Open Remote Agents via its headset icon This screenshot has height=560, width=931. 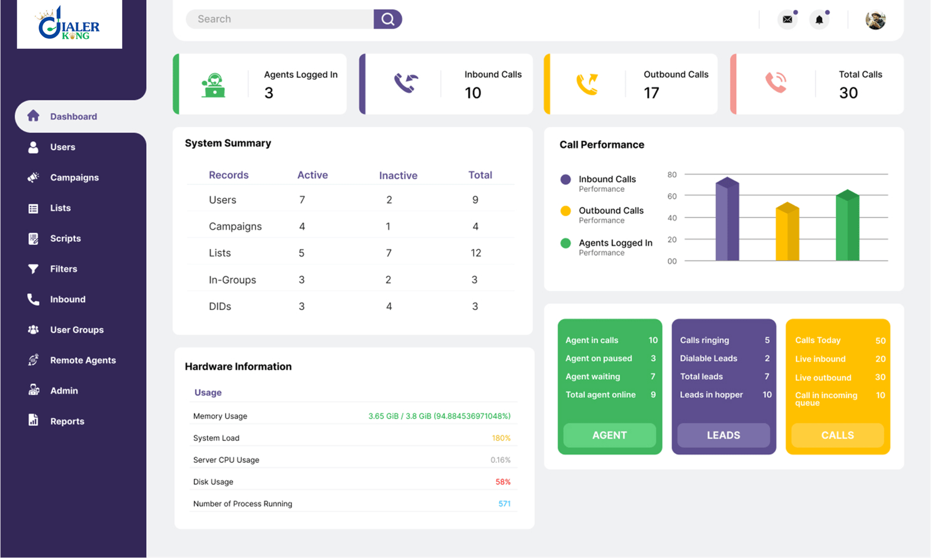[x=33, y=360]
